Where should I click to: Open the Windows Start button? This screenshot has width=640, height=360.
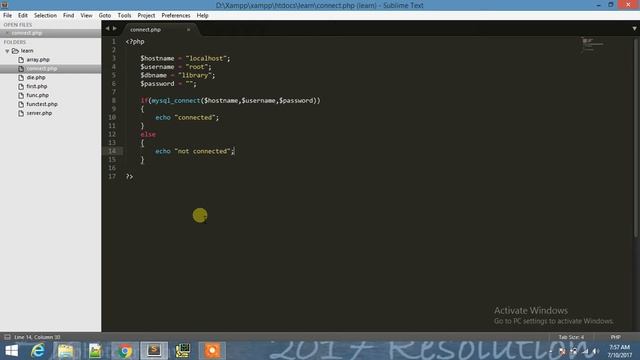[11, 351]
